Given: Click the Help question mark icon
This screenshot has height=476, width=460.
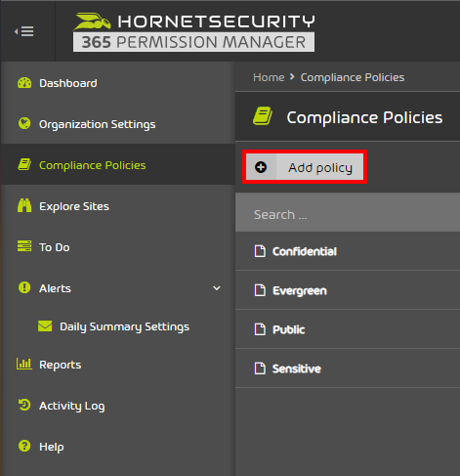Looking at the screenshot, I should [x=24, y=446].
